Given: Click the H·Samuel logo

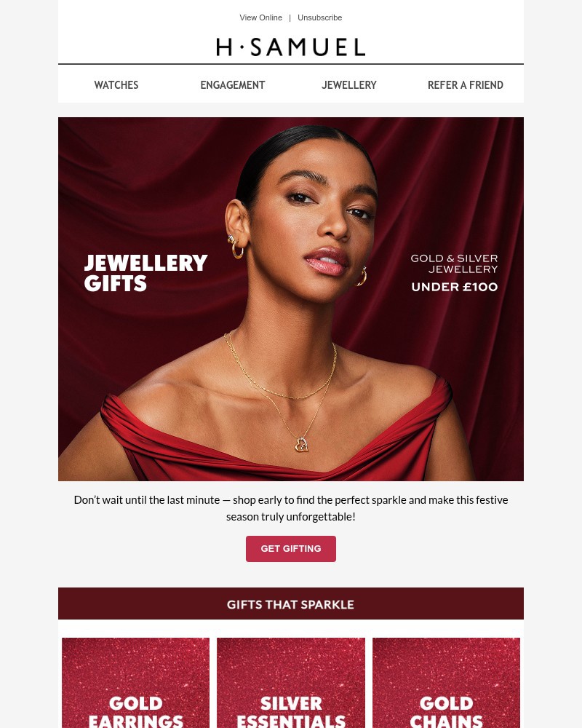Looking at the screenshot, I should coord(290,47).
